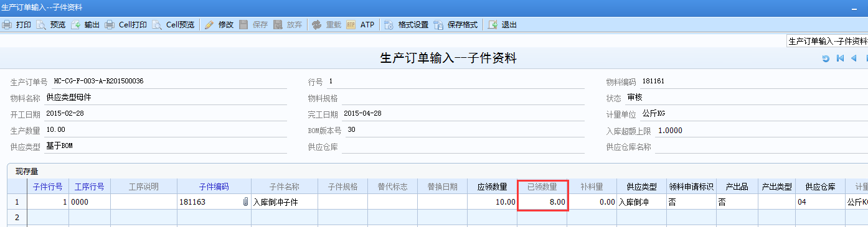Viewport: 868px width, 227px height.
Task: Click the 退出 exit button
Action: [502, 25]
